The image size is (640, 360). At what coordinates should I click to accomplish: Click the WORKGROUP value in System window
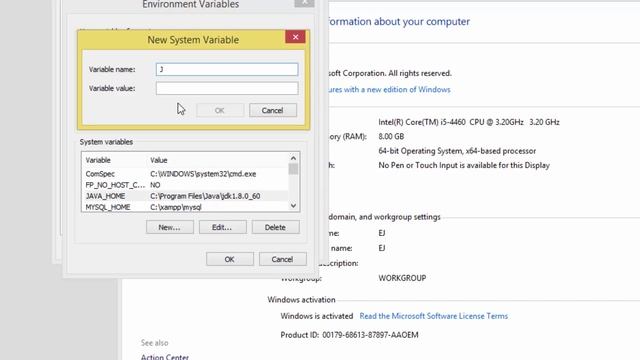402,278
